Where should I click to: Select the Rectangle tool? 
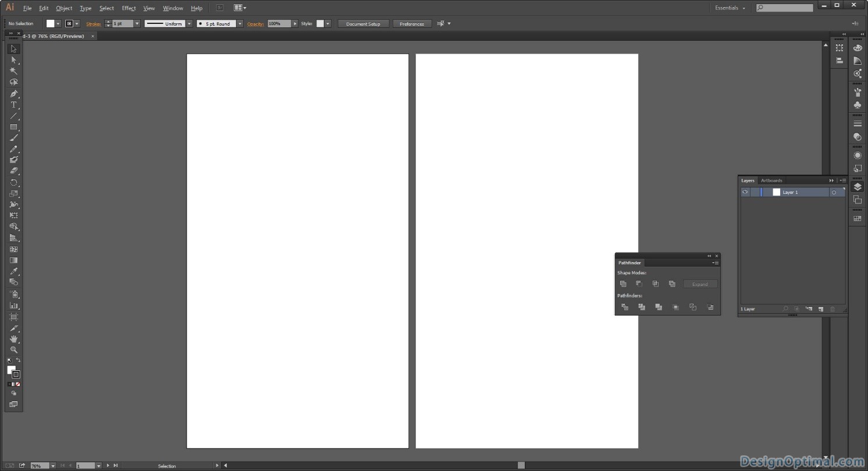pos(13,127)
